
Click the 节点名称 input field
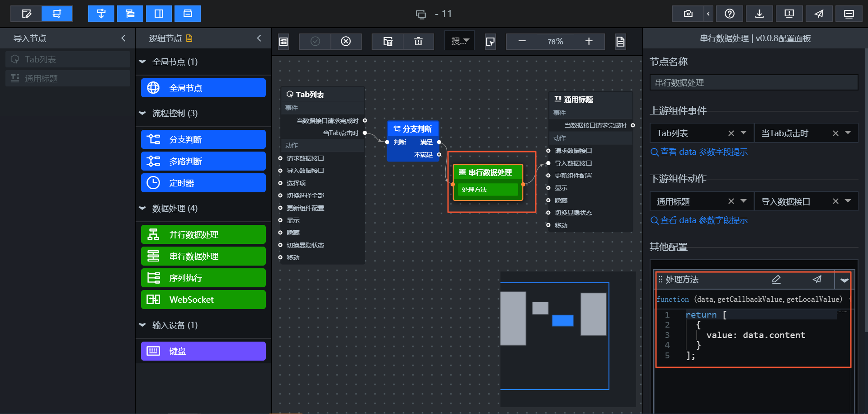[754, 83]
